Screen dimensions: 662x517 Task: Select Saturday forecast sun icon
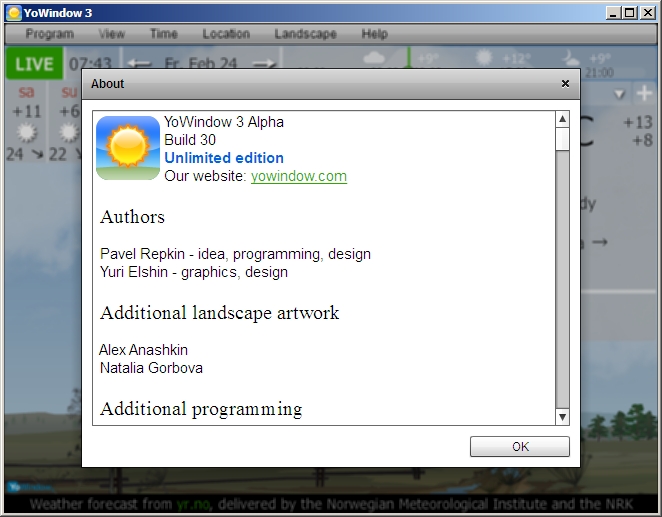(x=27, y=132)
